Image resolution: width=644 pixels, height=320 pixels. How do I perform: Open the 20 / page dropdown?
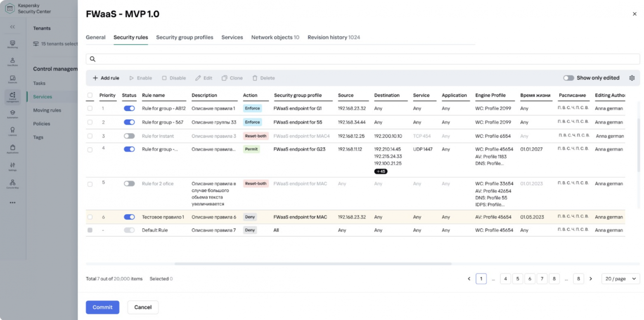click(x=620, y=279)
